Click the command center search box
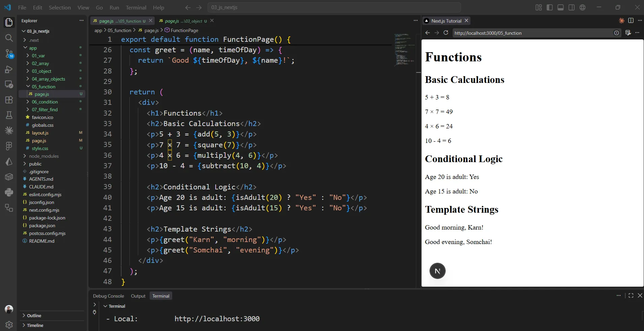Viewport: 644px width, 331px height. coord(334,7)
